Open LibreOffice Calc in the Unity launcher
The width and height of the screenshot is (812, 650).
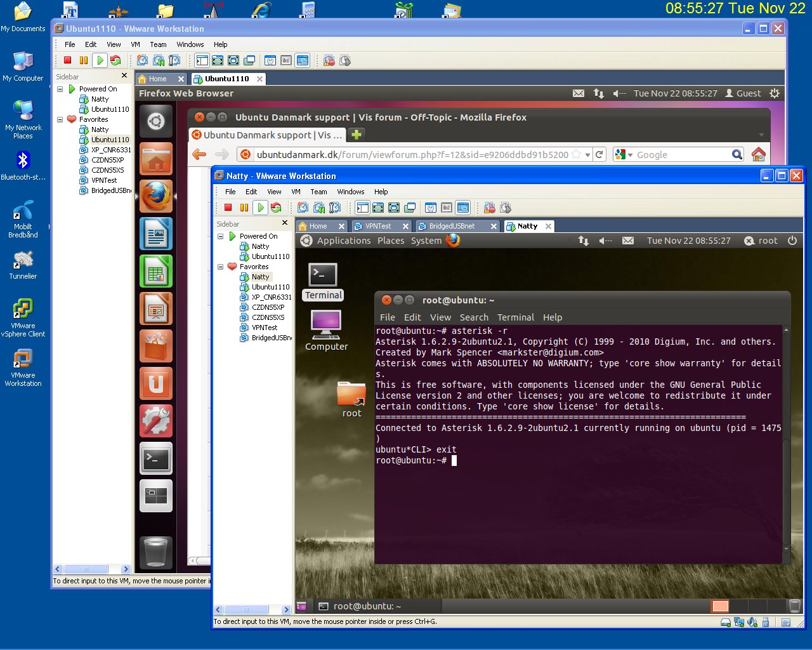pos(156,271)
